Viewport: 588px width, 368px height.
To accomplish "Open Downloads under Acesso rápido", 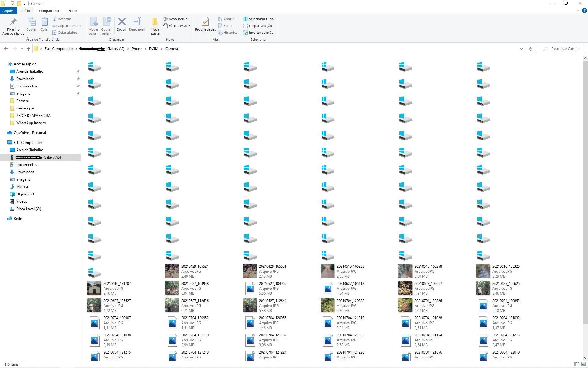I will (x=25, y=79).
